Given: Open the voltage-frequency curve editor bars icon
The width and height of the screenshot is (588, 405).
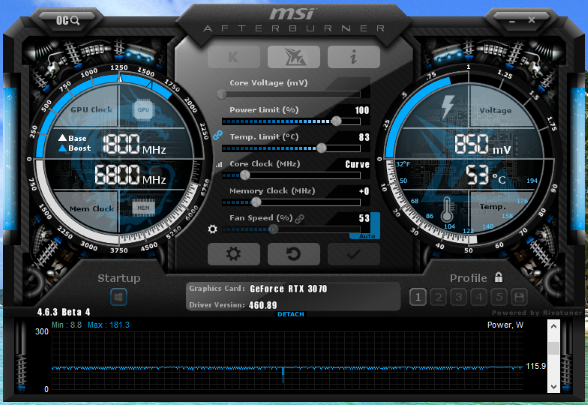Looking at the screenshot, I should point(219,164).
